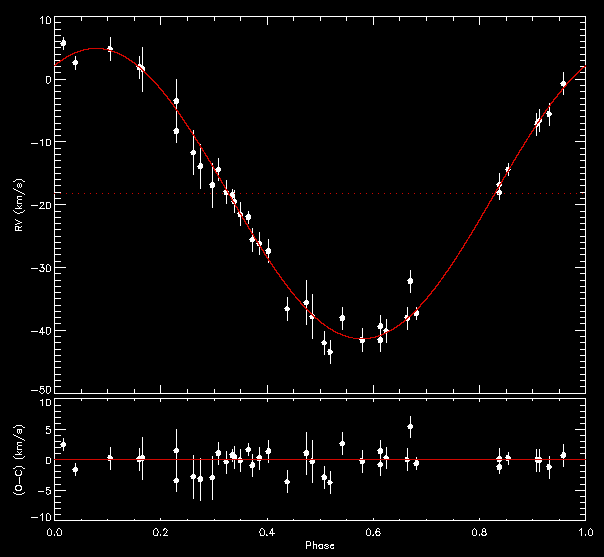This screenshot has width=604, height=557.
Task: Click the "0.0" tick label on the x-axis
Action: [56, 533]
